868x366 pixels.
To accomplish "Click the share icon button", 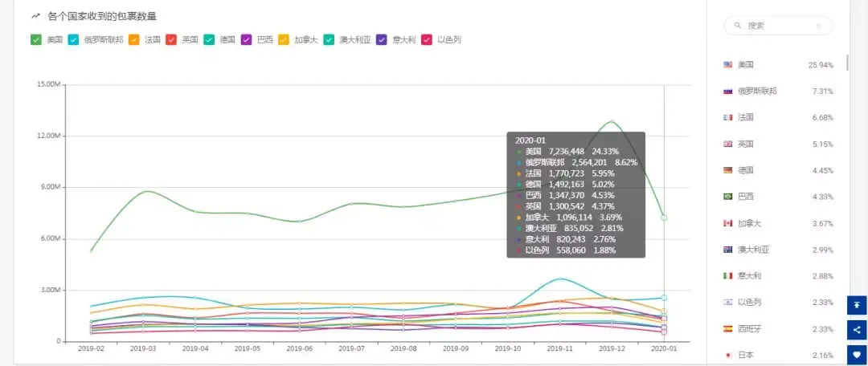I will [857, 330].
